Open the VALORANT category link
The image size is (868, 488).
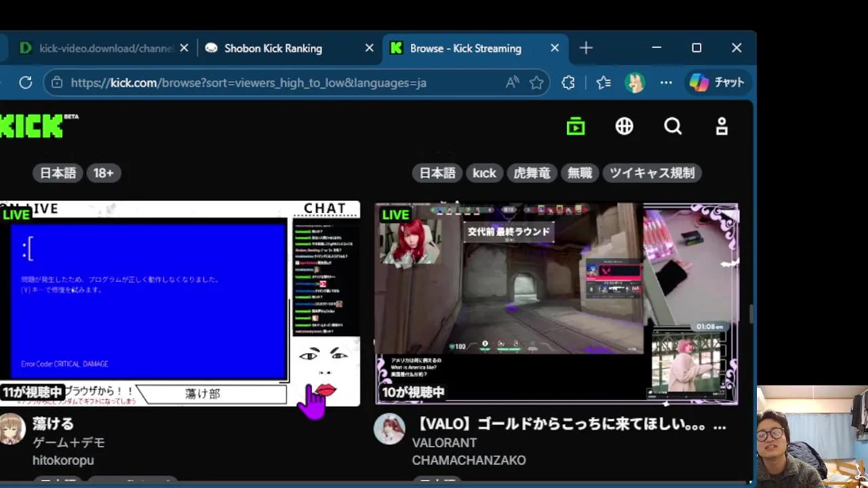(444, 443)
